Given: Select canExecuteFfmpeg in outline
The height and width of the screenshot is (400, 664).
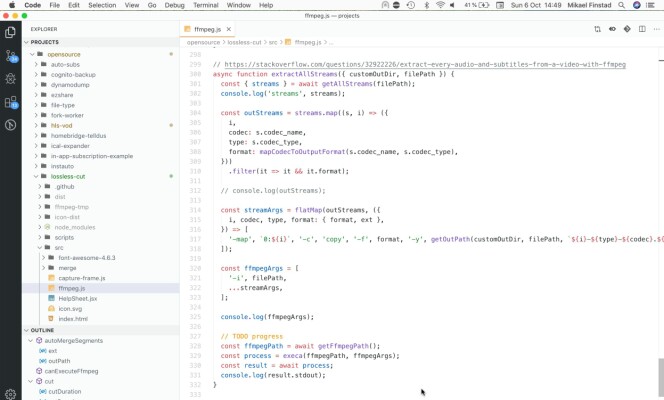Looking at the screenshot, I should click(x=71, y=371).
